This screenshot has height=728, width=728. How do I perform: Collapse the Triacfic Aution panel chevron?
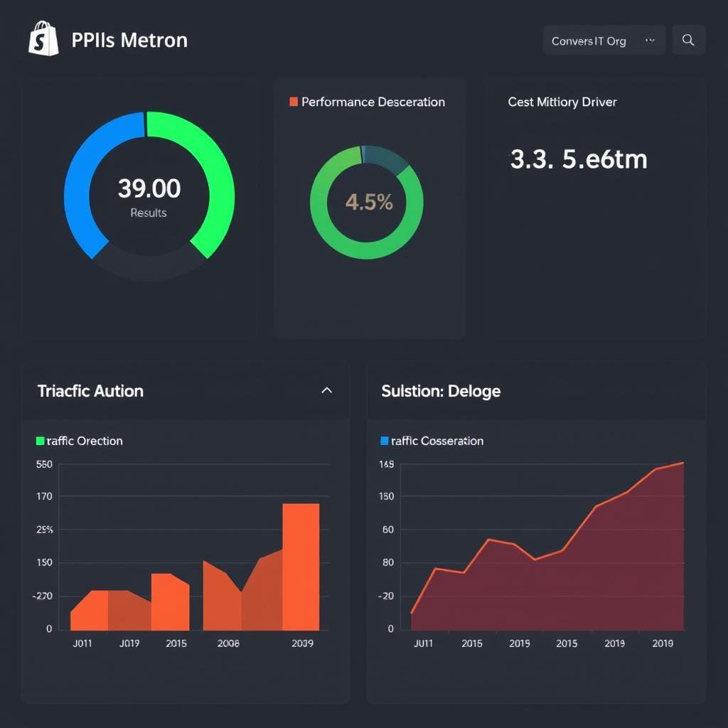click(327, 390)
